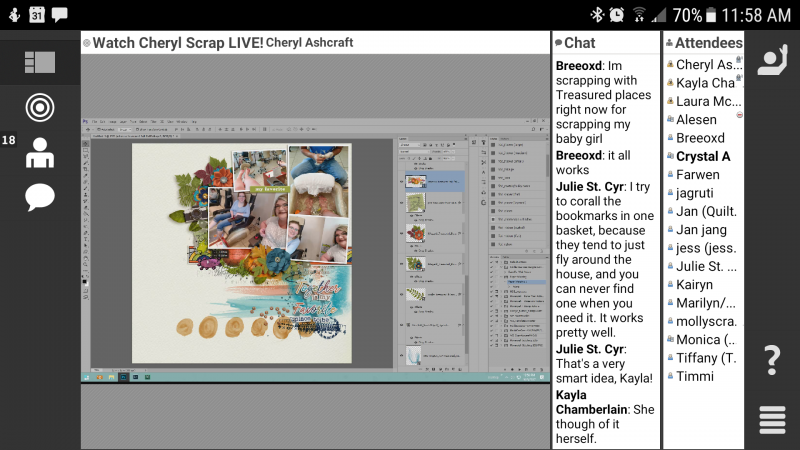Screen dimensions: 800x450
Task: Open the File menu in Photoshop
Action: click(x=94, y=122)
